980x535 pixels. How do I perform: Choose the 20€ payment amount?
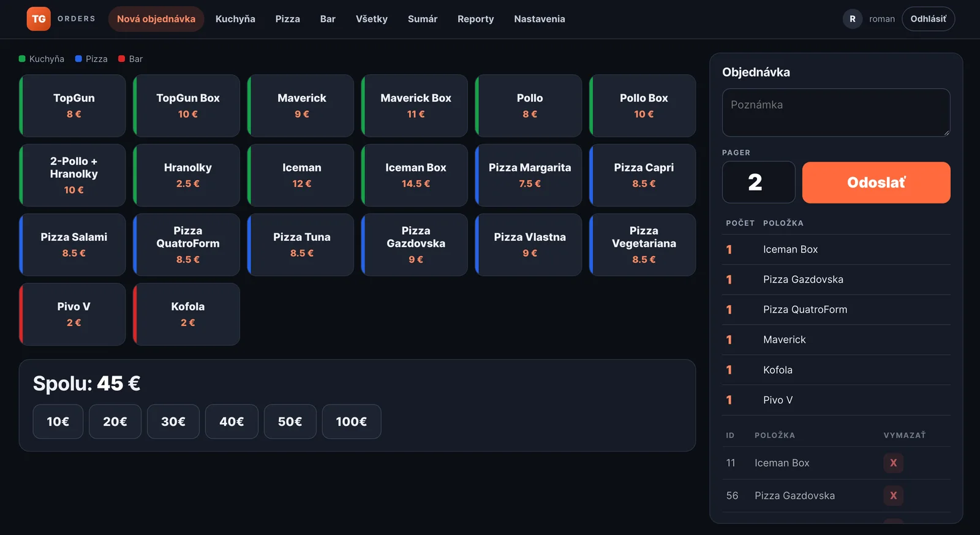(x=115, y=422)
